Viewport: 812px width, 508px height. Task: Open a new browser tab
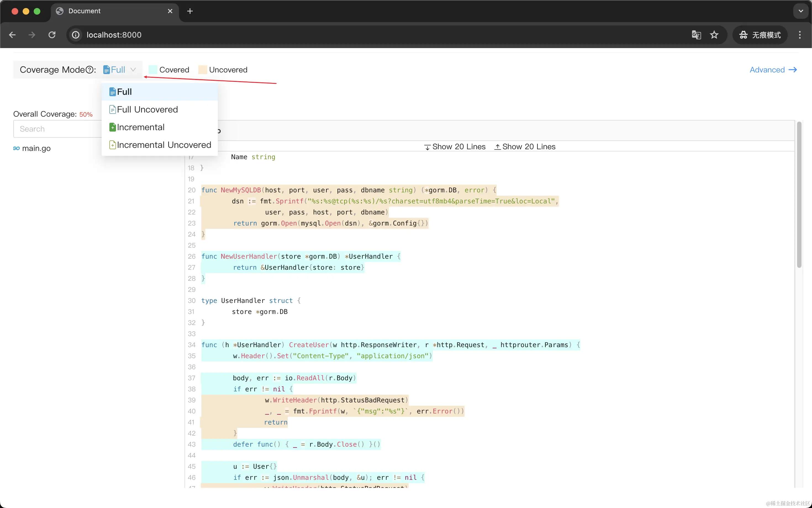pos(190,11)
